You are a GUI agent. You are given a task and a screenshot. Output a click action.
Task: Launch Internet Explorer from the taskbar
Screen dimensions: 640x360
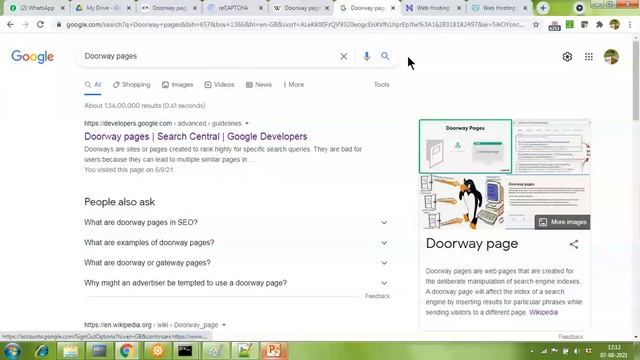(42, 351)
